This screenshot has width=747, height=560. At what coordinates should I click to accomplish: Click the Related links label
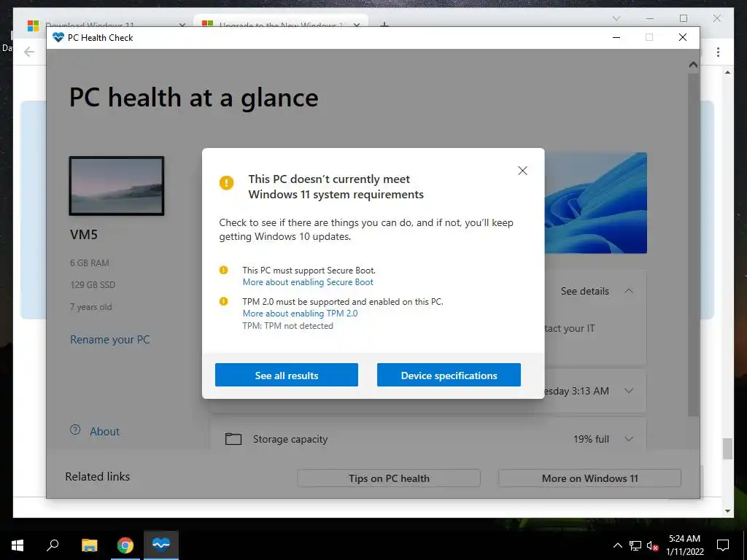pyautogui.click(x=97, y=477)
